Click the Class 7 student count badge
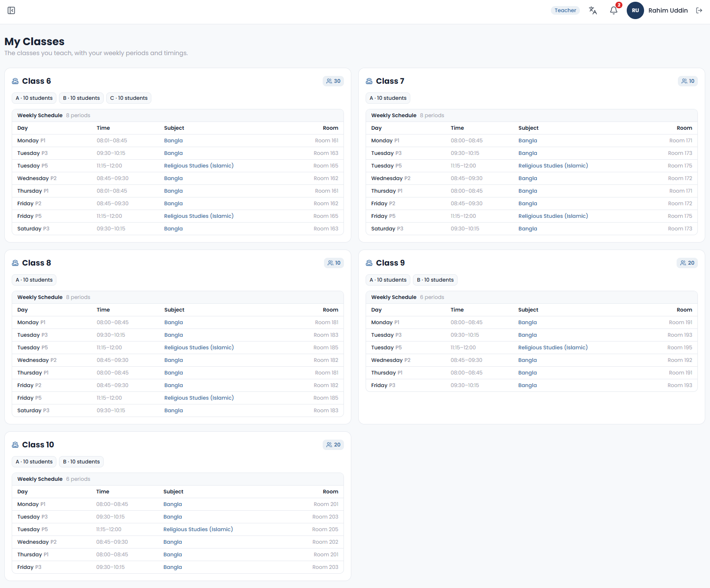Image resolution: width=710 pixels, height=588 pixels. click(x=688, y=81)
